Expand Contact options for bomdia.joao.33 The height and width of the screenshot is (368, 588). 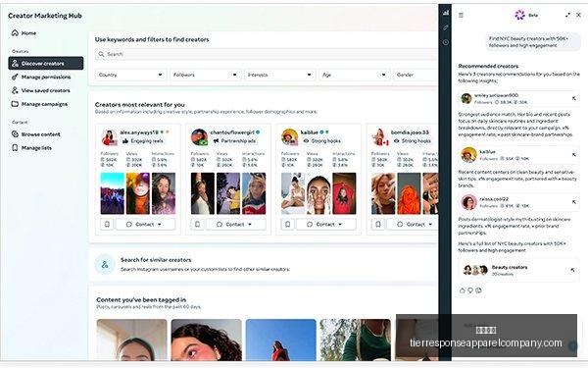coord(413,224)
